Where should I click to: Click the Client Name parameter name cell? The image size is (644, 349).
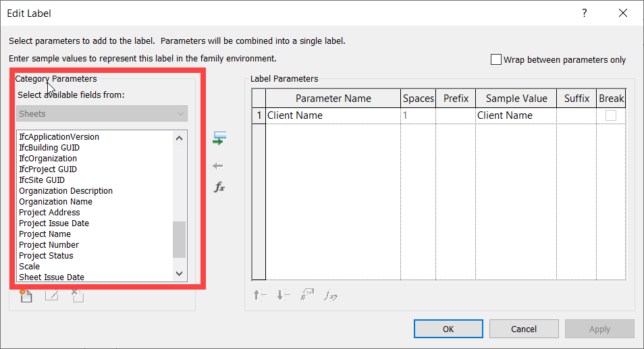(x=333, y=115)
